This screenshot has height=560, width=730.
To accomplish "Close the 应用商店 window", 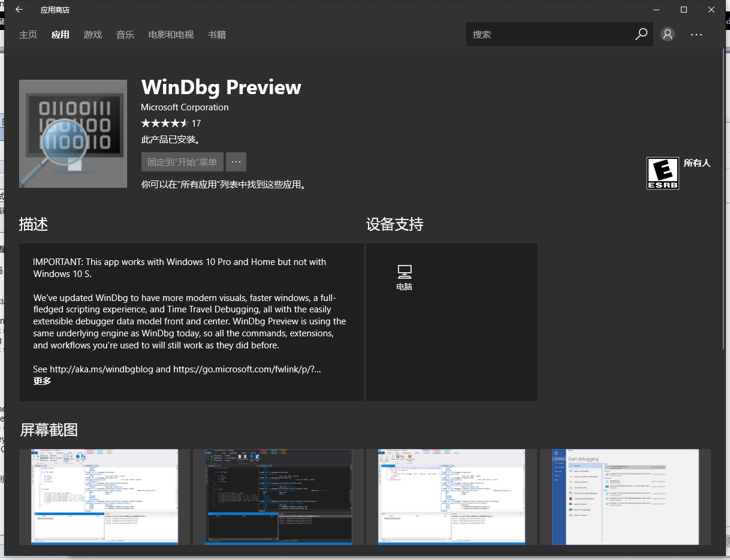I will (x=711, y=10).
